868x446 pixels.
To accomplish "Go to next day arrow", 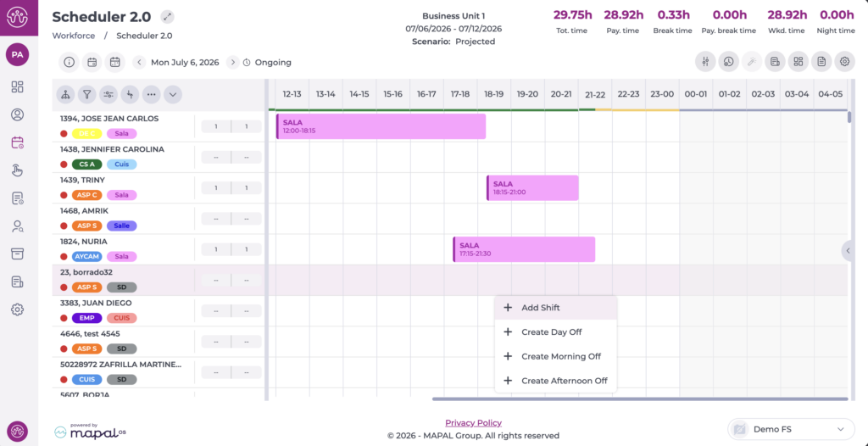I will [x=233, y=62].
